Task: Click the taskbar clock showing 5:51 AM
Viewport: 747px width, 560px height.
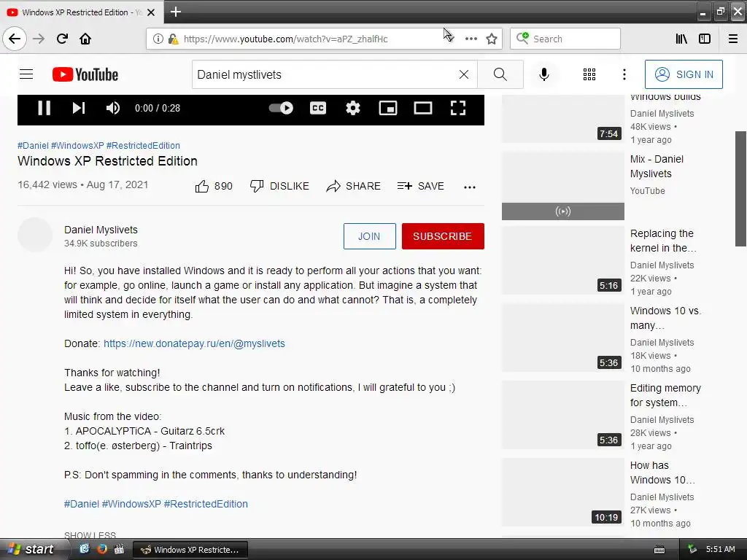Action: [x=720, y=549]
